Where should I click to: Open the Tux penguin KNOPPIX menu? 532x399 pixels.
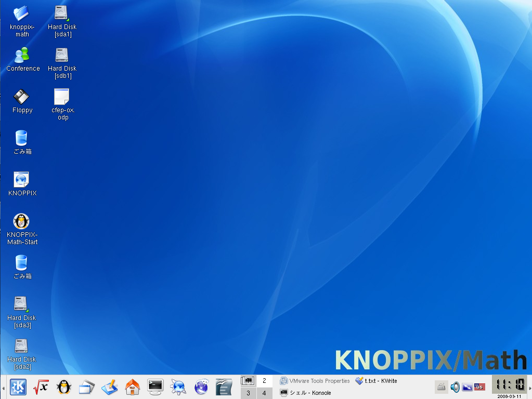coord(64,387)
